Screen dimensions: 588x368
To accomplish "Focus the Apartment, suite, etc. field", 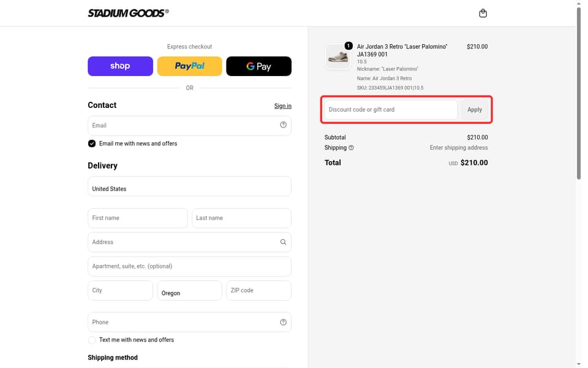I will (189, 266).
